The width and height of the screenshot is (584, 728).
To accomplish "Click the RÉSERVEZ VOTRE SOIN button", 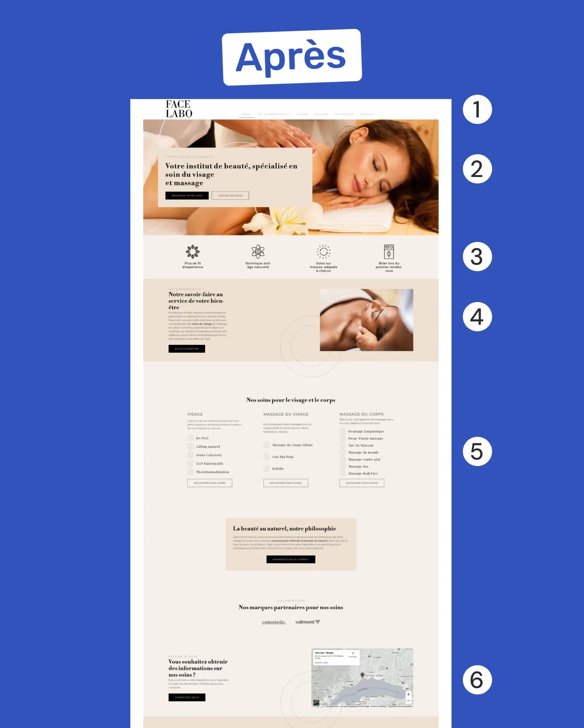I will tap(187, 196).
